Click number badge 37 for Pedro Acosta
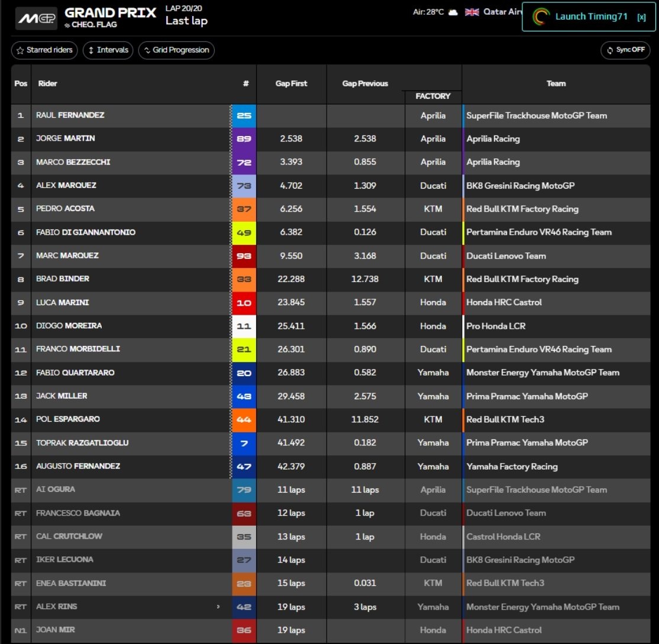 click(x=244, y=209)
